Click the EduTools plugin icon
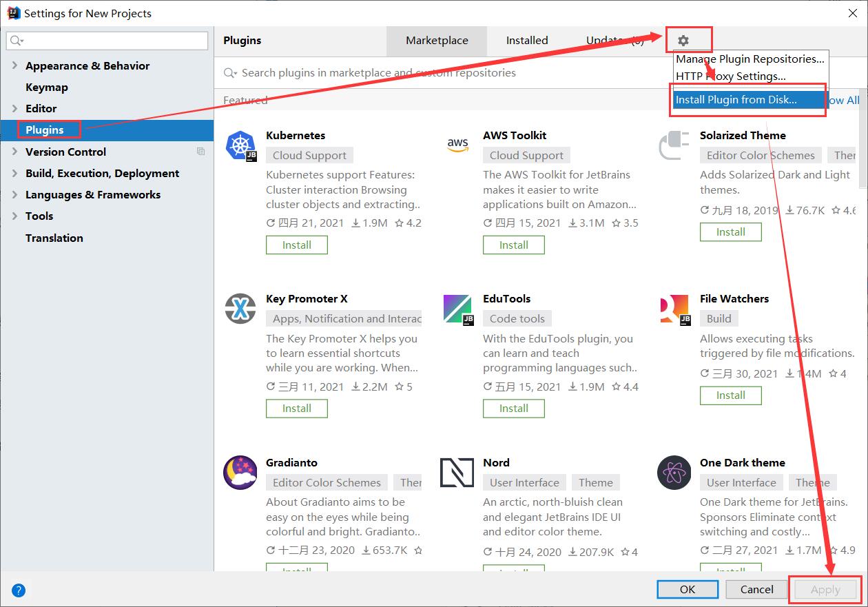The height and width of the screenshot is (607, 868). (x=457, y=309)
